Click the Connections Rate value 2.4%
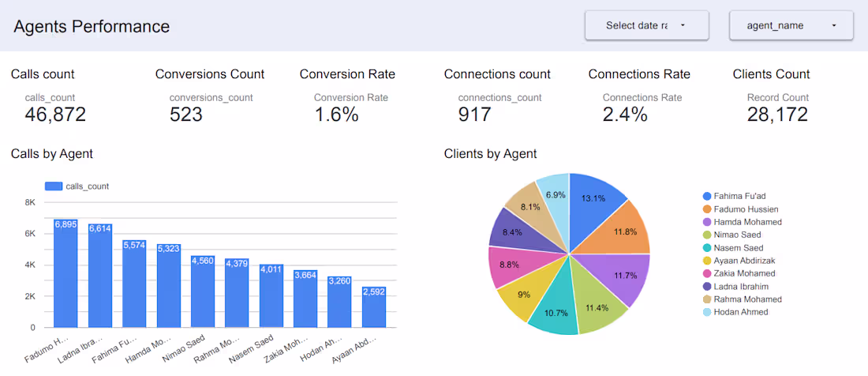The image size is (868, 376). (x=625, y=114)
